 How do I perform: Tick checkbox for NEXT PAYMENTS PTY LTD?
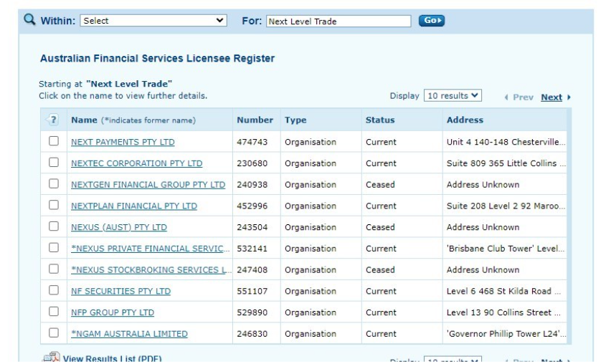coord(54,141)
